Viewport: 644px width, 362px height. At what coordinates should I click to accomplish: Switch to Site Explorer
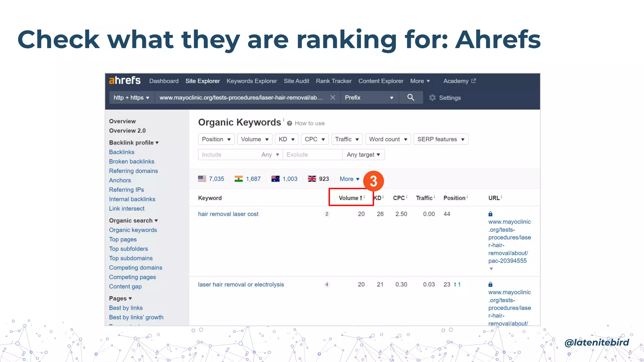click(x=203, y=81)
